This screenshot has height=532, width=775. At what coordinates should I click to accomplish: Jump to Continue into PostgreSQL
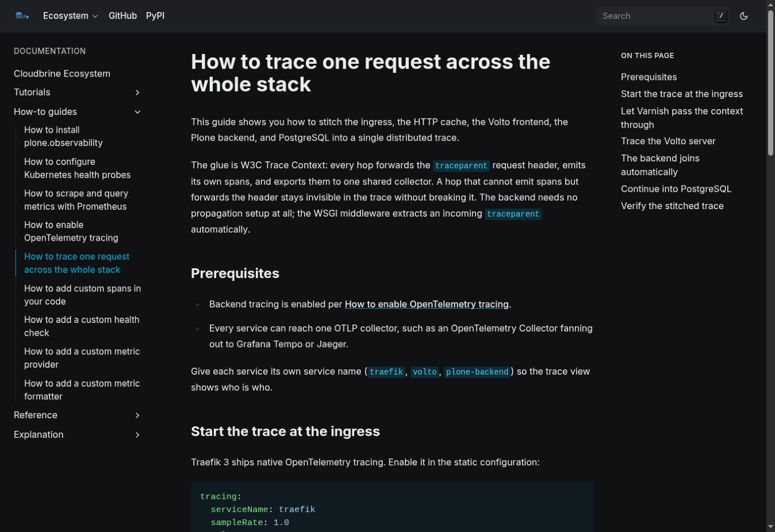click(676, 188)
